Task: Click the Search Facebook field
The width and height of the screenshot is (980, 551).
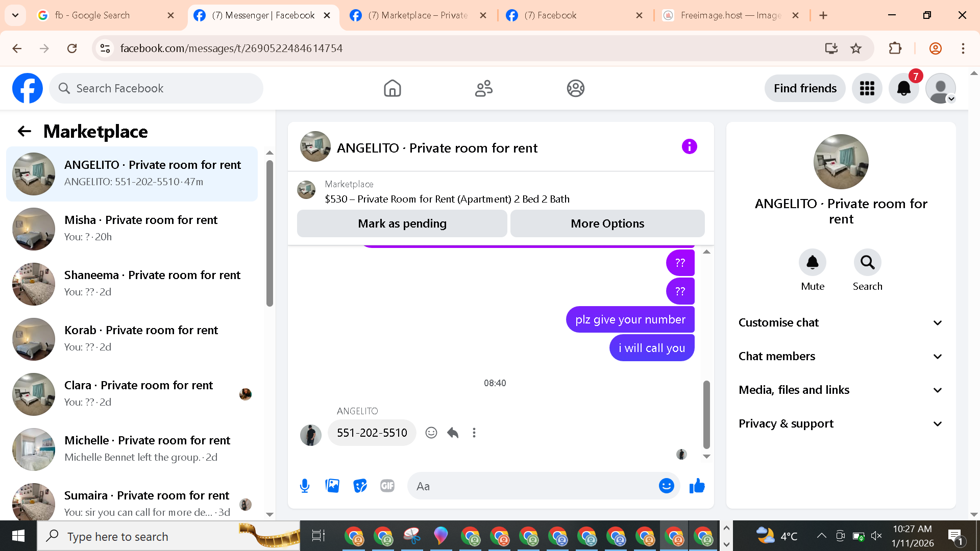Action: [x=156, y=88]
